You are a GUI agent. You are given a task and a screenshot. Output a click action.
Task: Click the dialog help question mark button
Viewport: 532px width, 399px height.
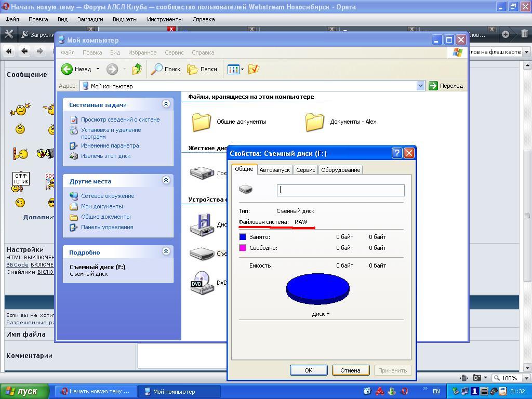pyautogui.click(x=397, y=153)
